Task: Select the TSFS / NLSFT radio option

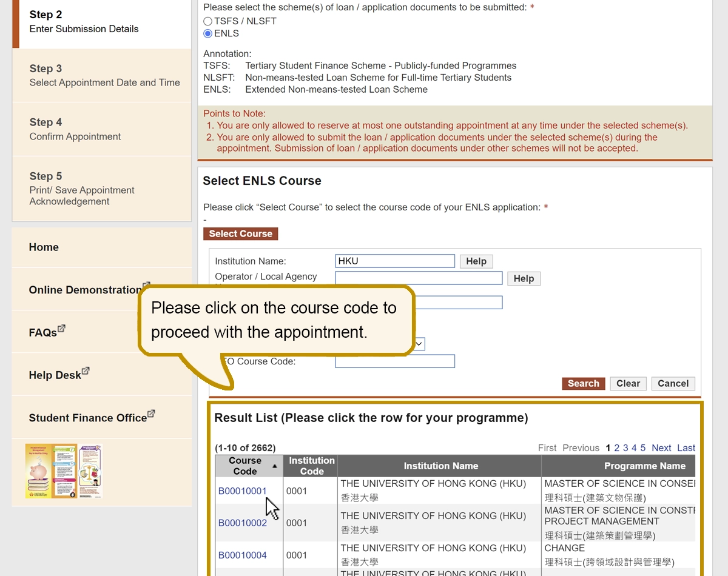Action: coord(208,21)
